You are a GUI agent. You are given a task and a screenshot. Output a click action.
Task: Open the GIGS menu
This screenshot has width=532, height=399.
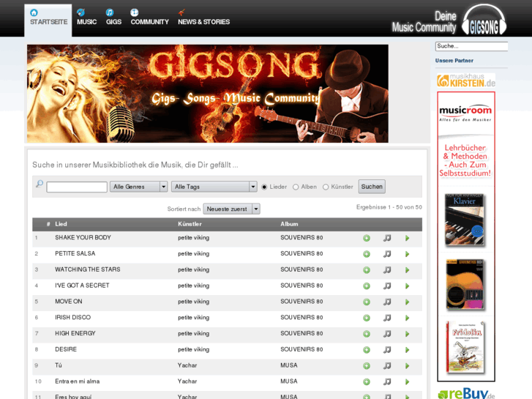coord(113,18)
